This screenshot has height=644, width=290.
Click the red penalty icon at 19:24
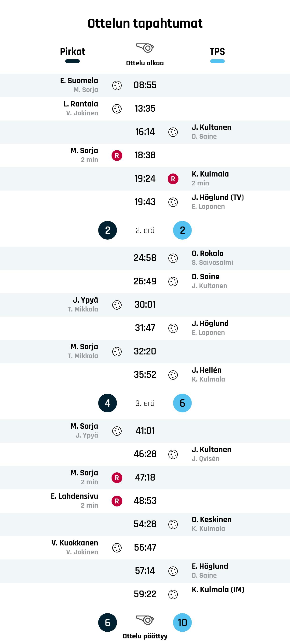click(x=173, y=179)
